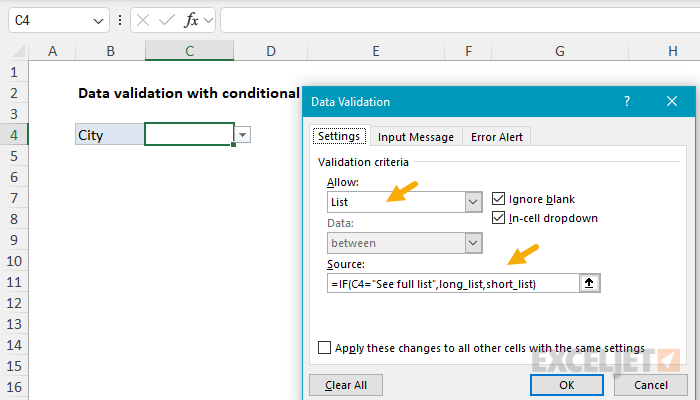Click the Cancel button

point(650,385)
